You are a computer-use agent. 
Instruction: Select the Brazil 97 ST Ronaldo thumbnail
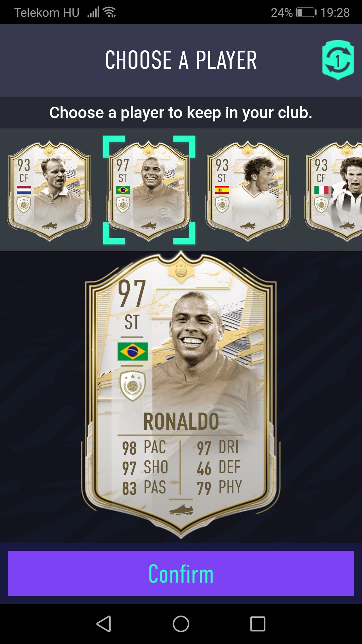tap(148, 191)
